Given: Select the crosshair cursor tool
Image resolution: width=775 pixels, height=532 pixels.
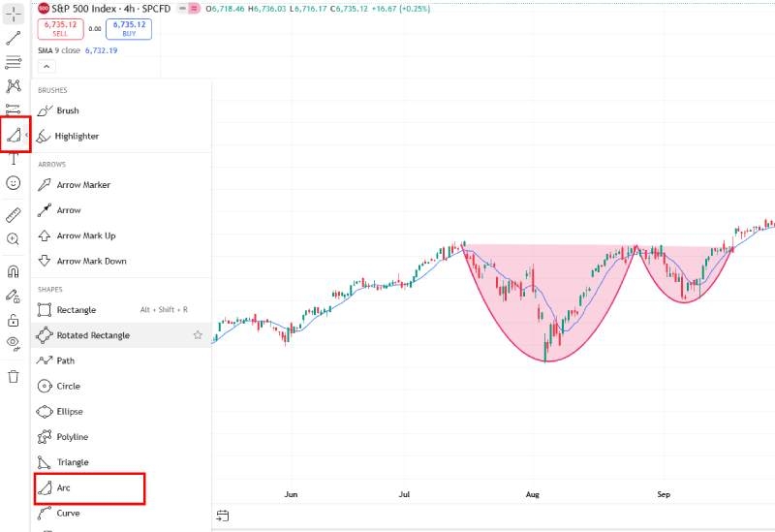Looking at the screenshot, I should [x=14, y=14].
